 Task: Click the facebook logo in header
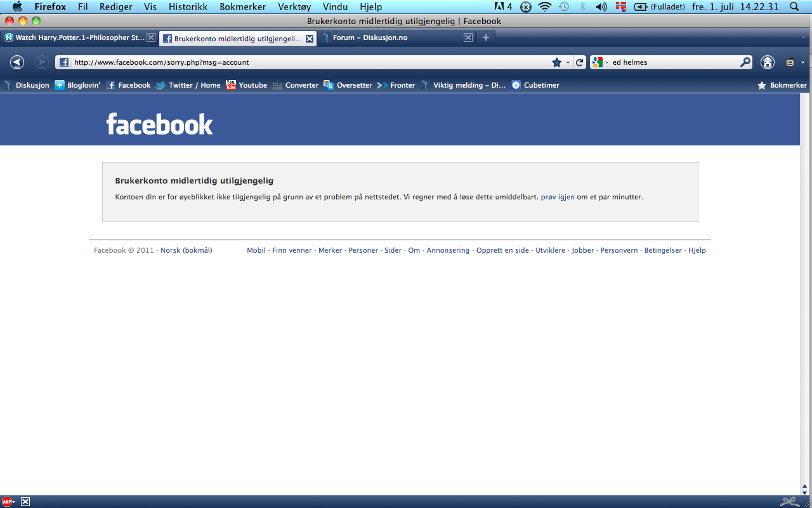[160, 124]
